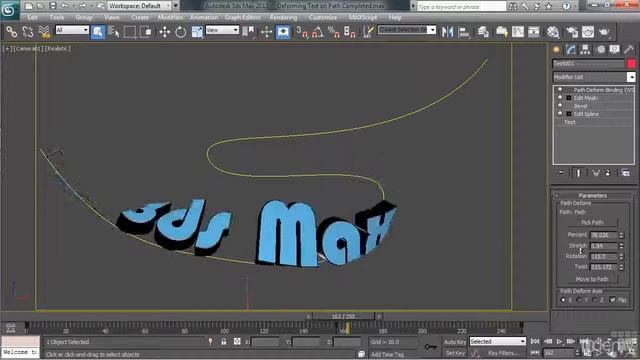The image size is (640, 360).
Task: Click the Text001 object color swatch
Action: 631,64
